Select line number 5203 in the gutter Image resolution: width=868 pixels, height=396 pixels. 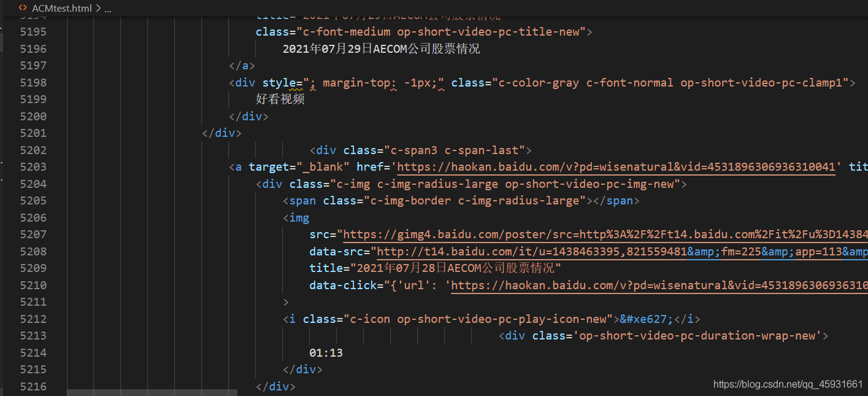pos(33,167)
